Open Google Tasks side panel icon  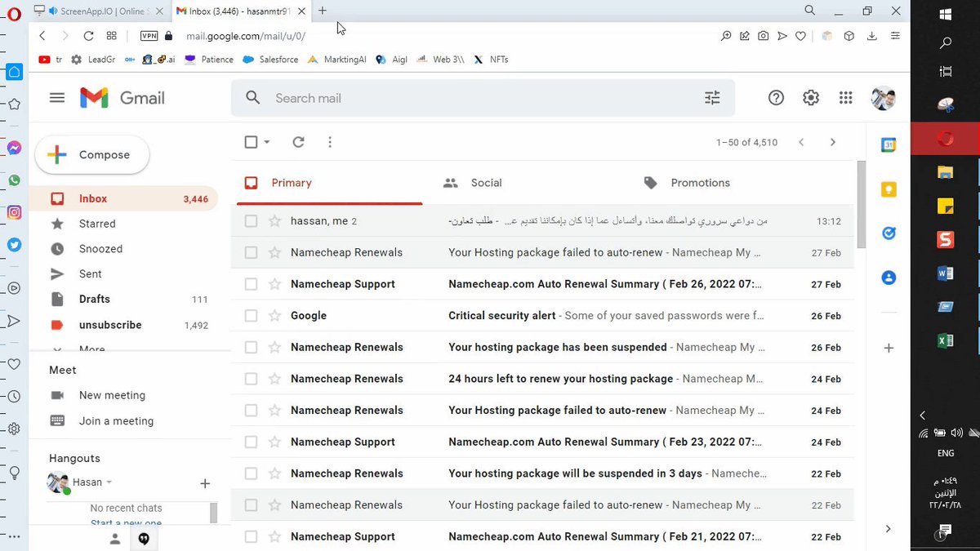tap(889, 233)
